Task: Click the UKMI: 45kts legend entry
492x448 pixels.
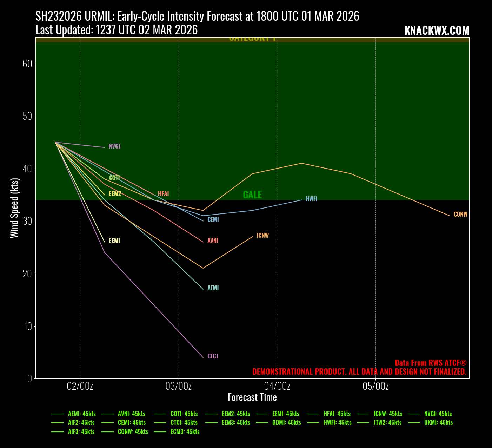Action: [438, 423]
